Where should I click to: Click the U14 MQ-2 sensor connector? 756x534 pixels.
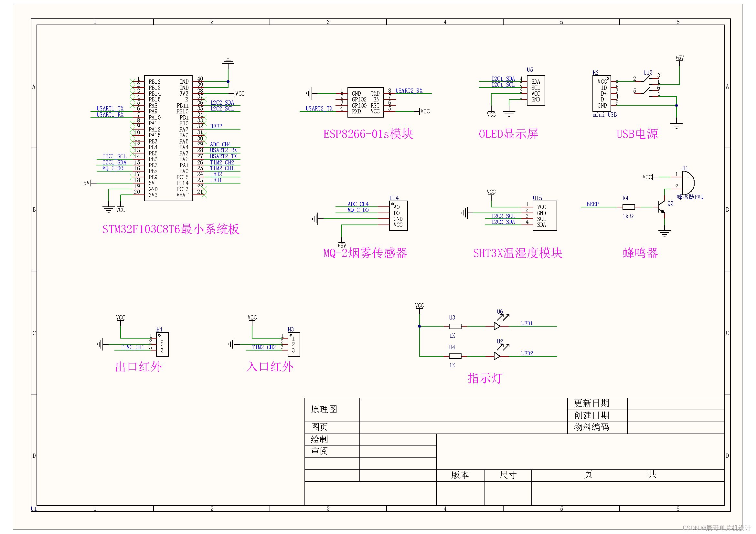[398, 216]
